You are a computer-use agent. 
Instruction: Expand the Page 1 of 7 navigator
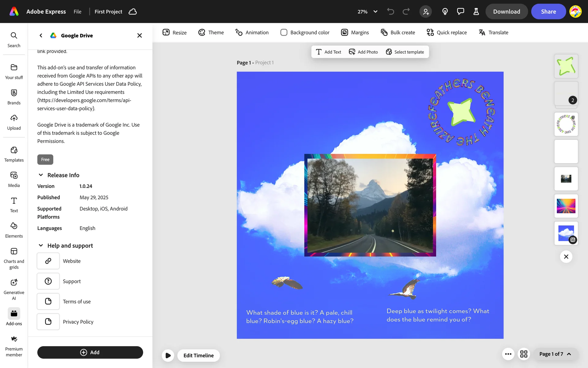(x=555, y=354)
